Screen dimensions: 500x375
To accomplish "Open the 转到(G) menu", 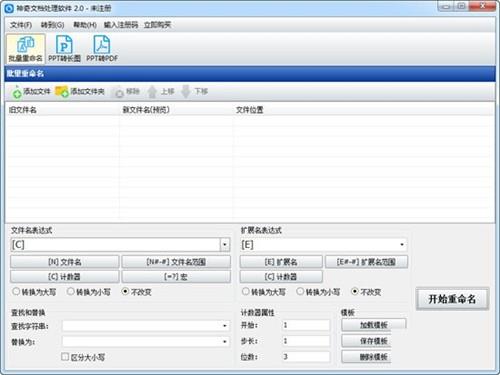I will click(x=52, y=25).
